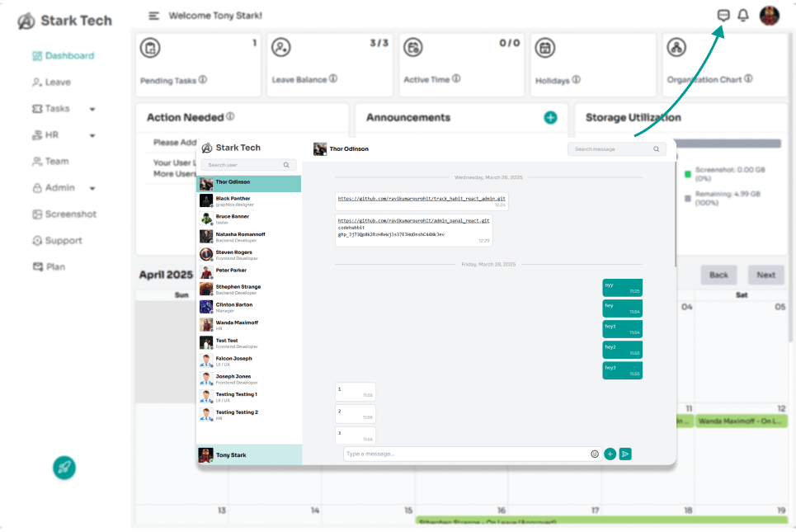Click the attachment plus icon in chat

(610, 454)
